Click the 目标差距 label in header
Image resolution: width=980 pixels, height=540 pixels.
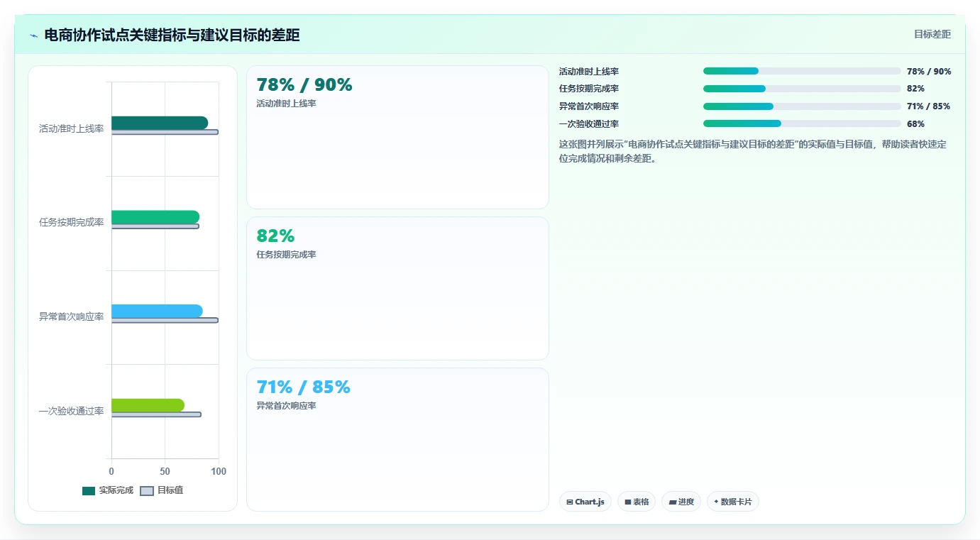click(932, 34)
